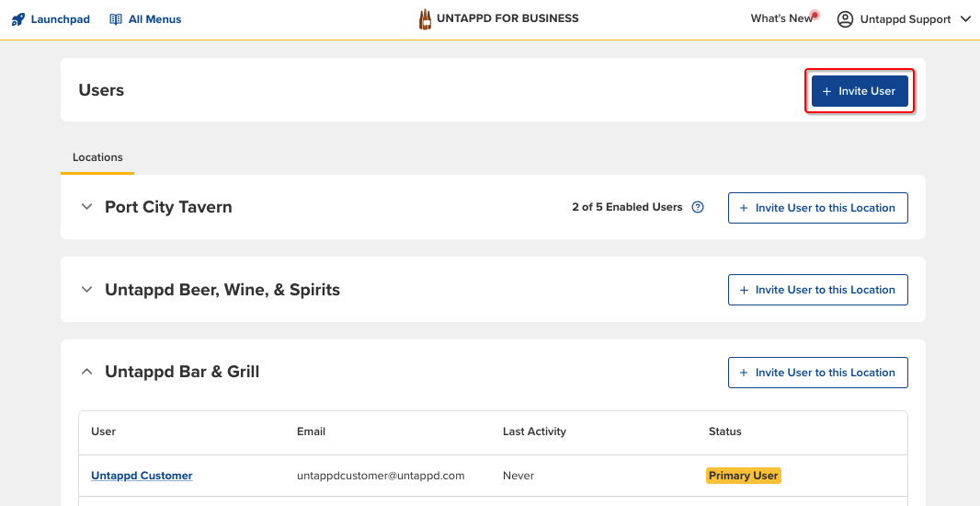The width and height of the screenshot is (980, 506).
Task: Click the Port City Tavern title
Action: (168, 207)
